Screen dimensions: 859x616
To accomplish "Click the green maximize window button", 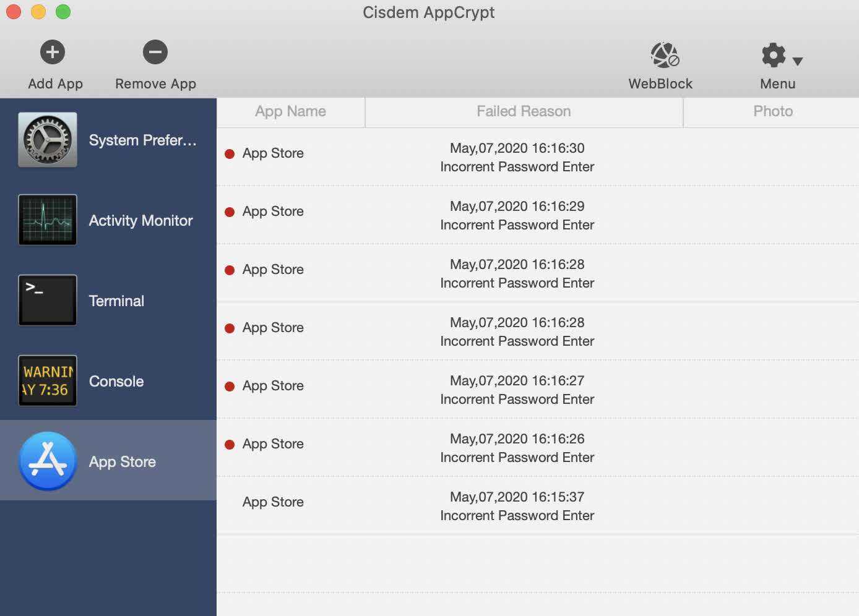I will click(63, 12).
